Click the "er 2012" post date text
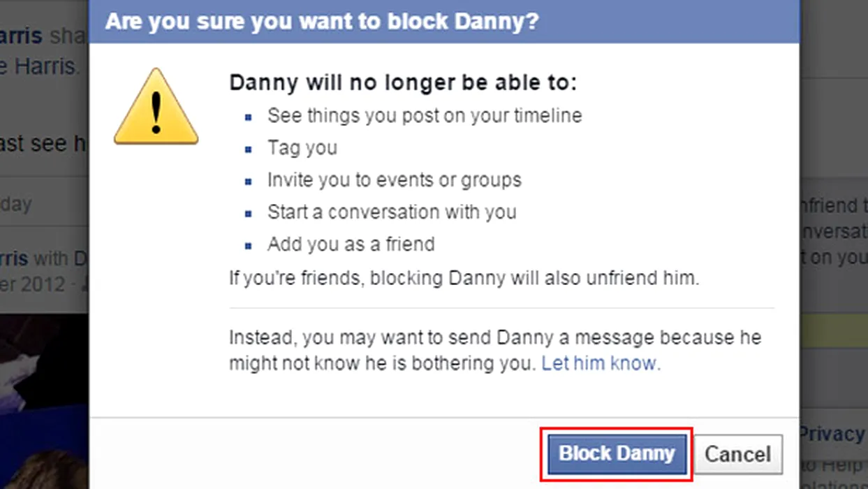This screenshot has height=489, width=868. coord(33,285)
